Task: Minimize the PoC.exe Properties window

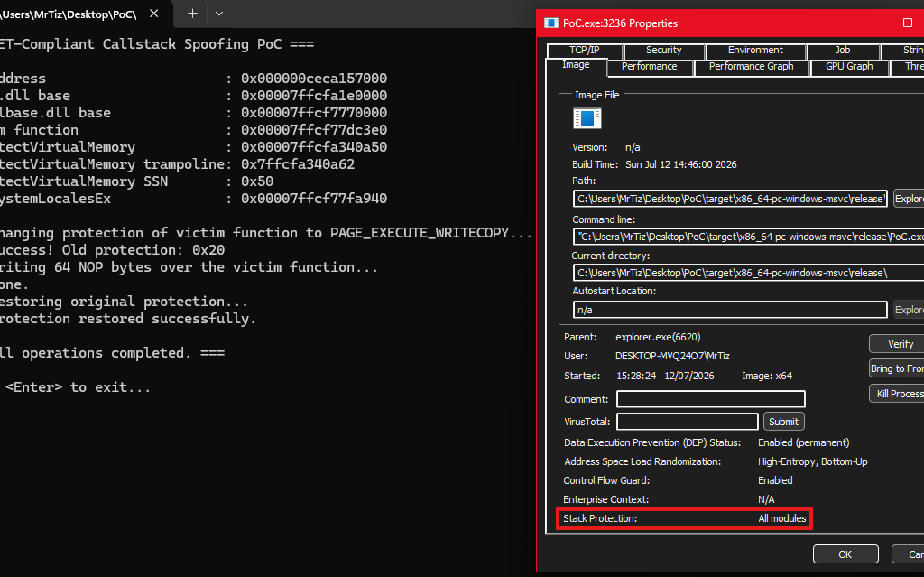Action: [867, 23]
